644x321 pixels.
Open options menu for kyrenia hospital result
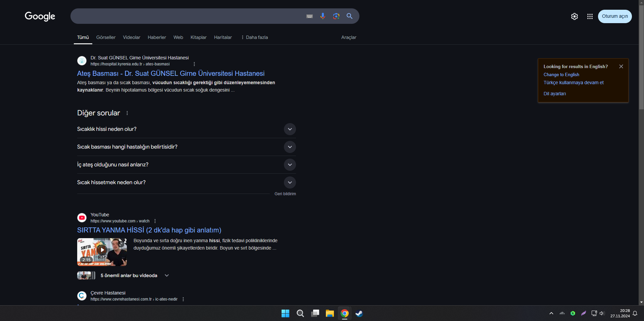point(194,64)
